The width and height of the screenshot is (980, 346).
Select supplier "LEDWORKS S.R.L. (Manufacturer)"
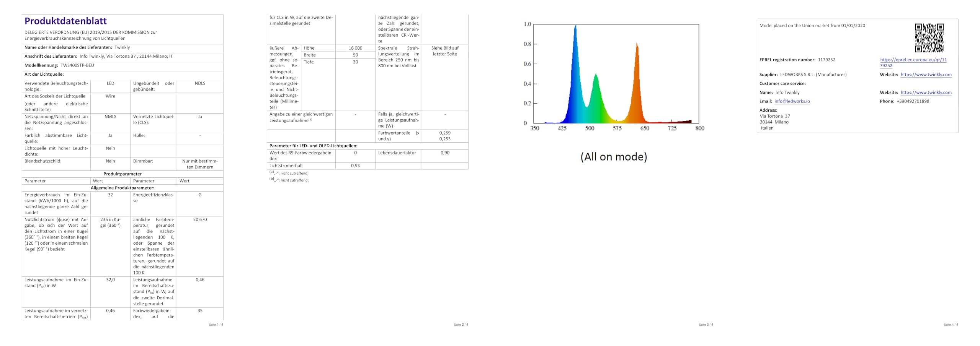pyautogui.click(x=813, y=75)
